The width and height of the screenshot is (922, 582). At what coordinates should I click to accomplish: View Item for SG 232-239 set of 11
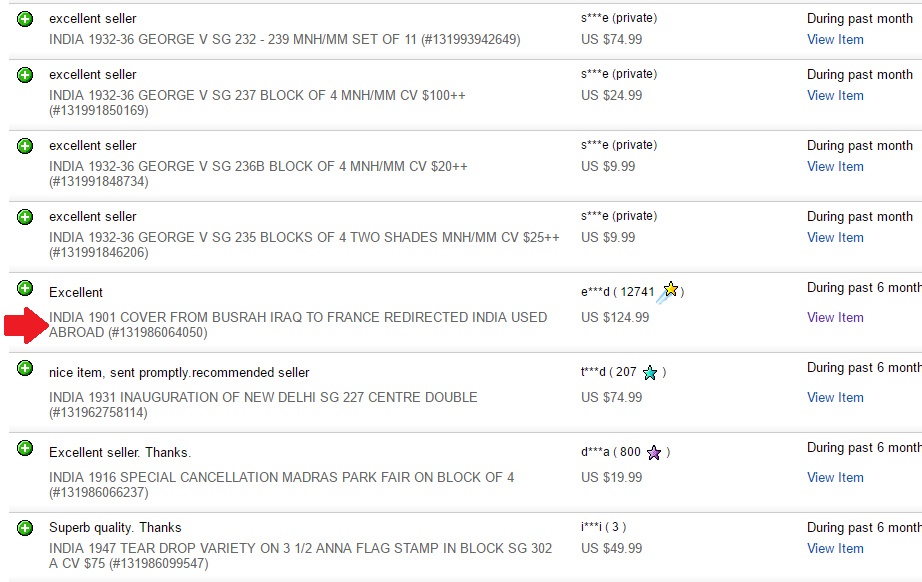[835, 39]
